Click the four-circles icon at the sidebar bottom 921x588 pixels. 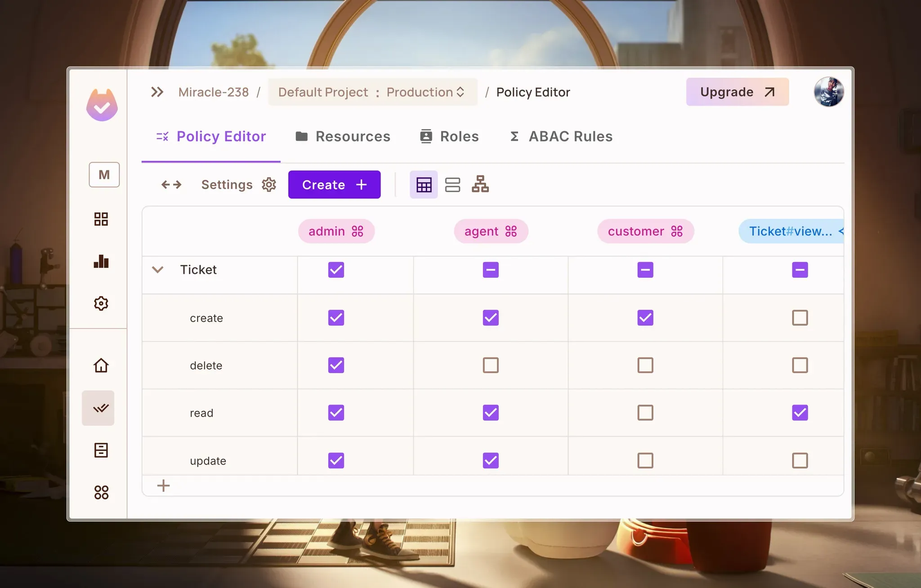(x=101, y=492)
